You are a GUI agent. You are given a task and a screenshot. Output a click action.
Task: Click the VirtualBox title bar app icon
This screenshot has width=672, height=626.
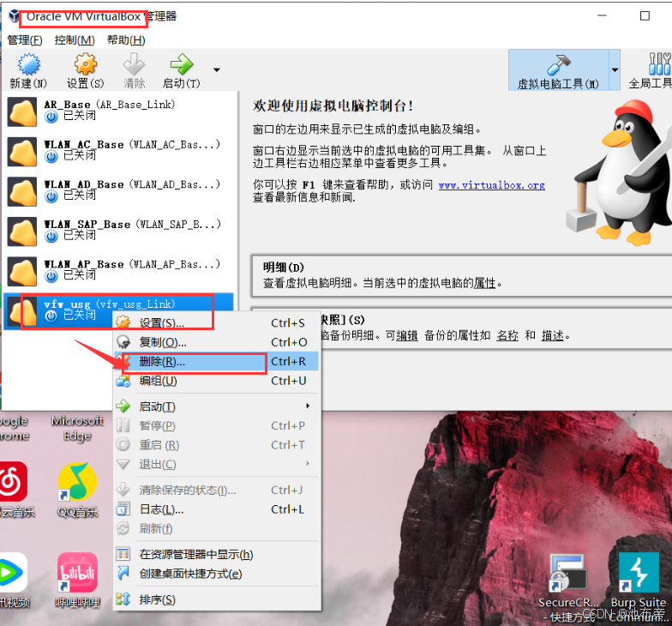14,16
